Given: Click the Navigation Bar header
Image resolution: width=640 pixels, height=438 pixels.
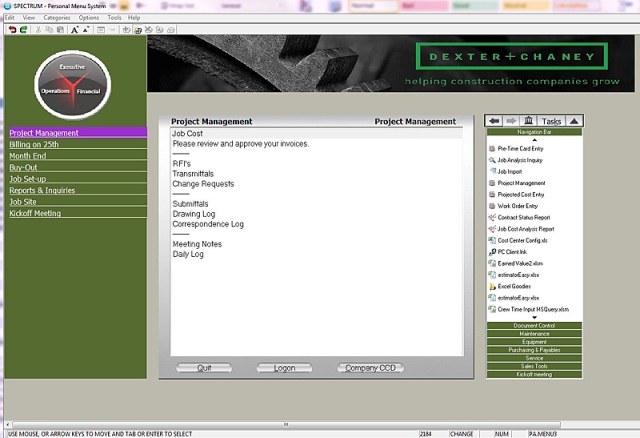Looking at the screenshot, I should click(534, 132).
